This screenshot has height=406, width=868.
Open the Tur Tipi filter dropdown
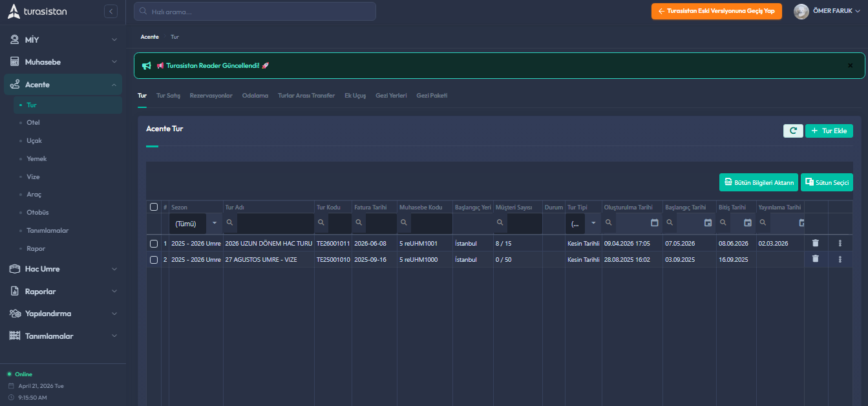coord(593,223)
